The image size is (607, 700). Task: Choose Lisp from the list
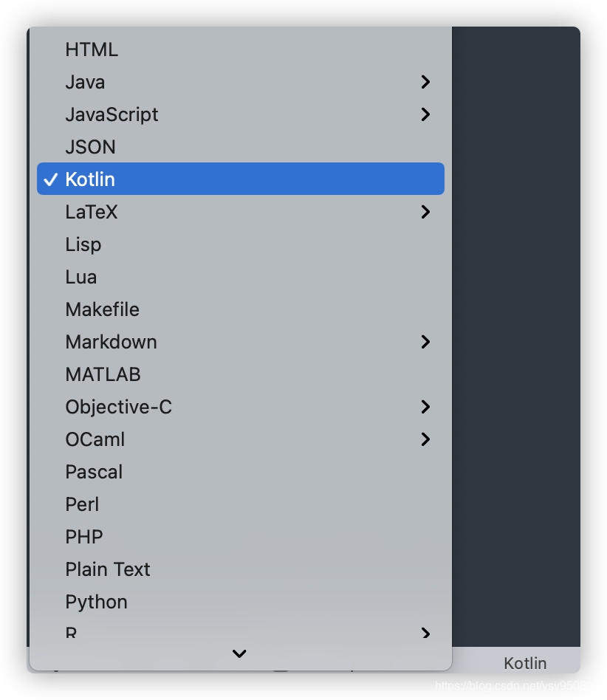click(83, 244)
